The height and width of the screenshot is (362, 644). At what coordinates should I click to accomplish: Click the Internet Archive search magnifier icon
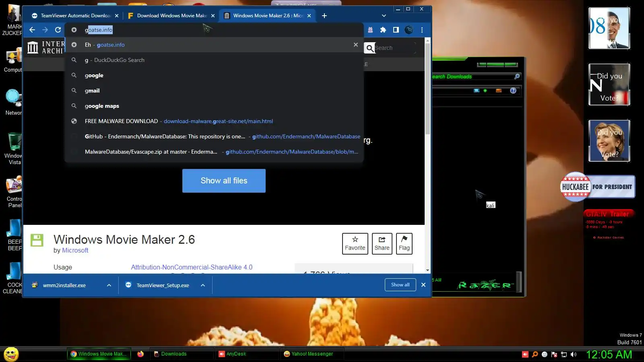369,48
